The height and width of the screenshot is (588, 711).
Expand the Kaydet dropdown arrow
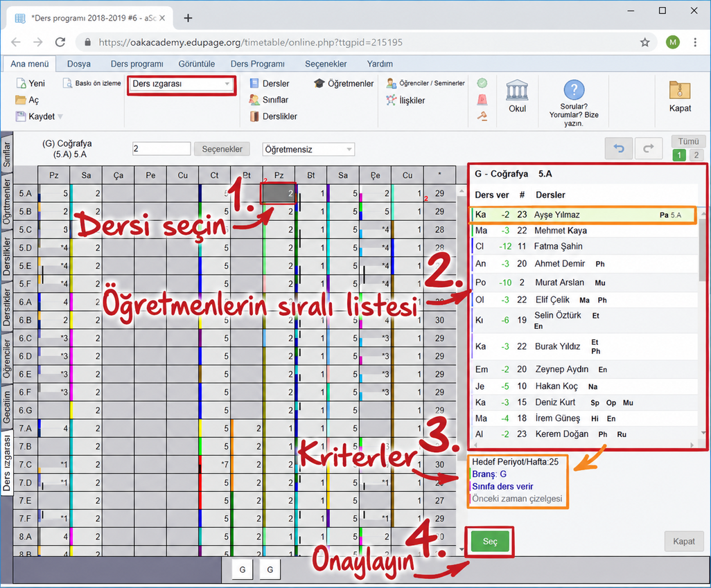[60, 117]
